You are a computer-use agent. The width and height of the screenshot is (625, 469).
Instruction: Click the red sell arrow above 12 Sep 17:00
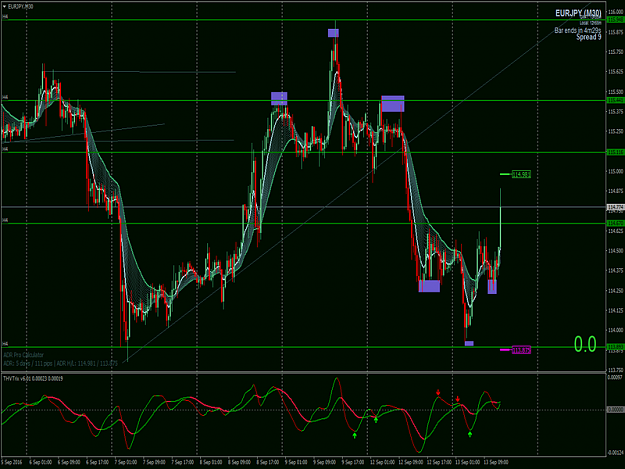click(438, 393)
